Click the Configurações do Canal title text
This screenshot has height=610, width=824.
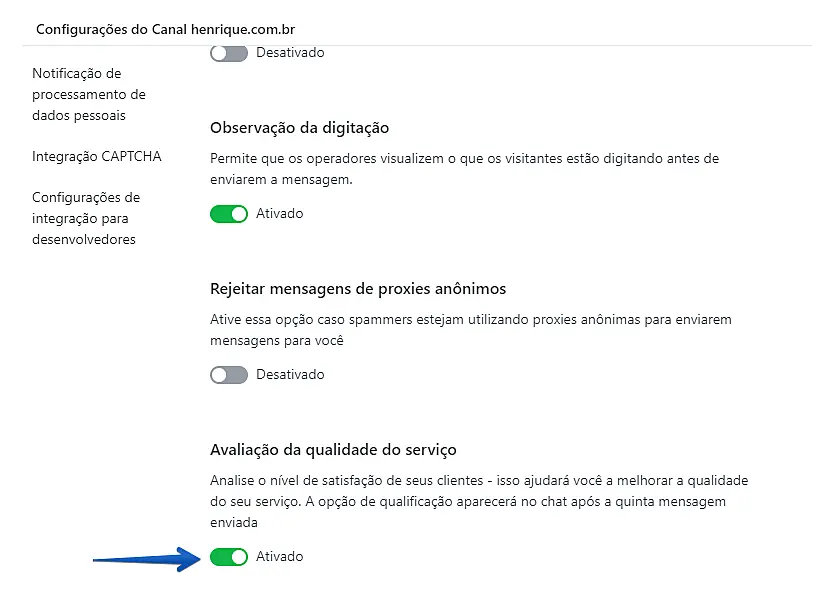(x=102, y=29)
